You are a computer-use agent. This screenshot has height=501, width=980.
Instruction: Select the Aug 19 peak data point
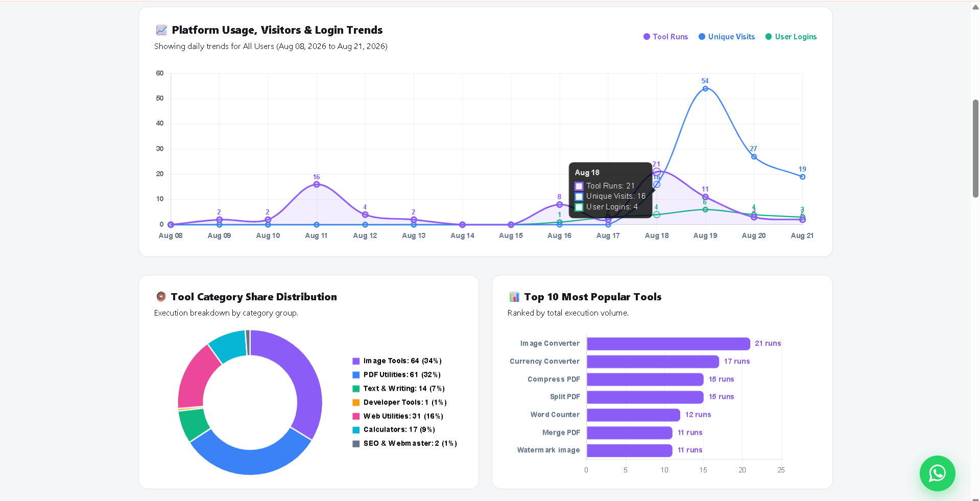pos(705,89)
